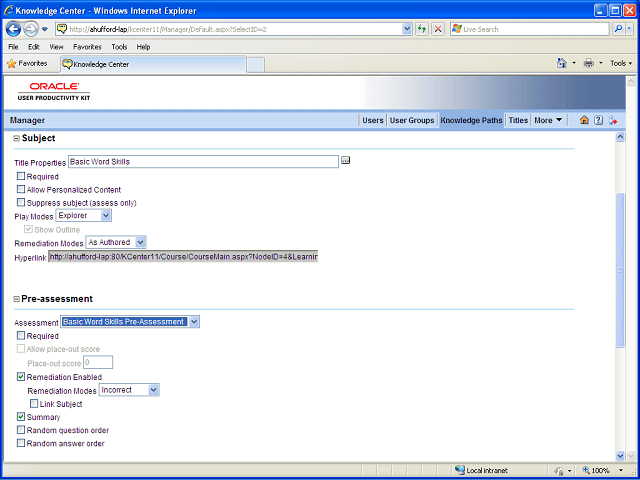Uncheck the Summary checkbox
This screenshot has width=640, height=480.
pos(21,417)
